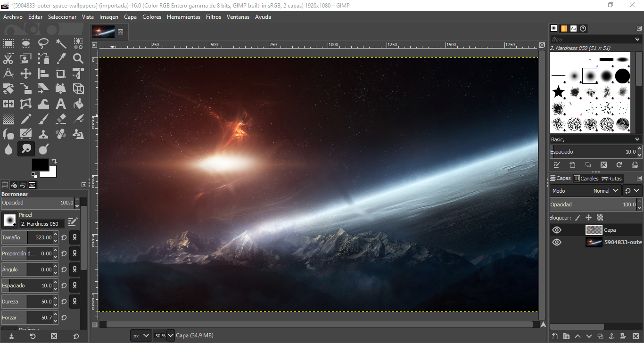Toggle visibility of the 5904833-oute layer
This screenshot has height=343, width=644.
coord(557,242)
